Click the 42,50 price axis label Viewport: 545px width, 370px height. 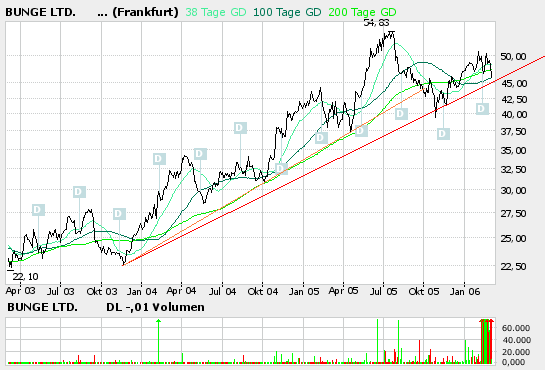click(513, 99)
